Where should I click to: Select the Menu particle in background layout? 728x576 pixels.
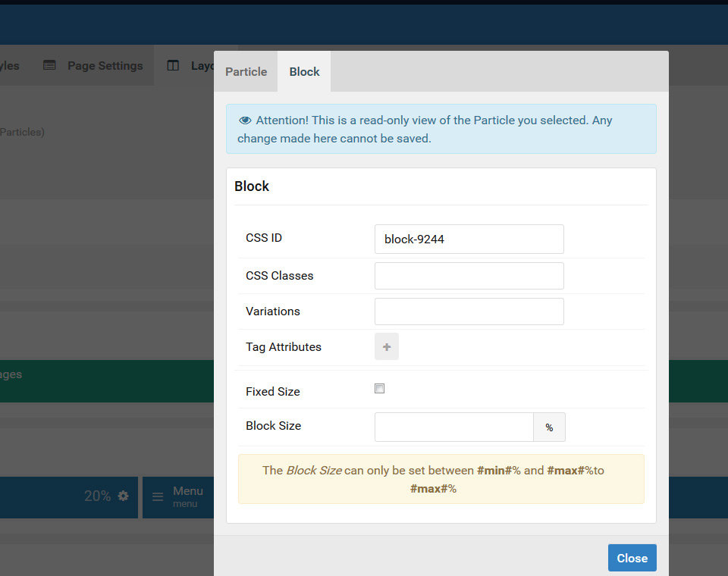(x=178, y=497)
